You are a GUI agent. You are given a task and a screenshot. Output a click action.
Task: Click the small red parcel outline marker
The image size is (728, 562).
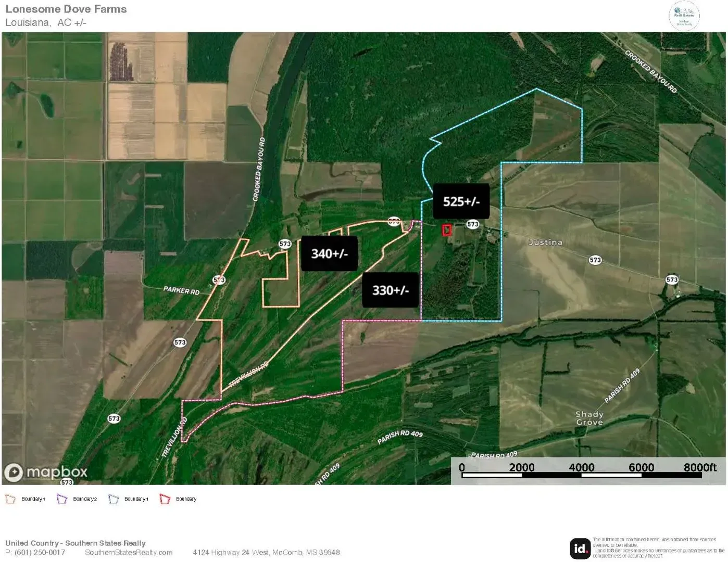tap(447, 230)
